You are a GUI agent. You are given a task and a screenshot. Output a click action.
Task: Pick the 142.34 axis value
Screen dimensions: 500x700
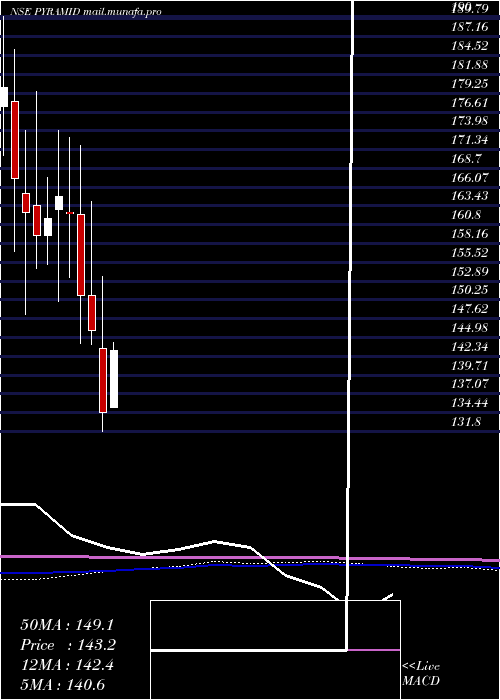point(470,347)
